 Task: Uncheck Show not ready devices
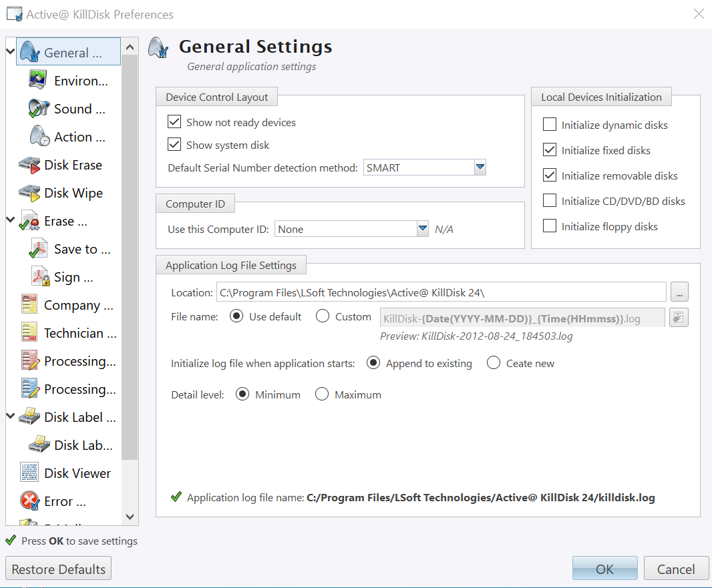click(x=175, y=122)
